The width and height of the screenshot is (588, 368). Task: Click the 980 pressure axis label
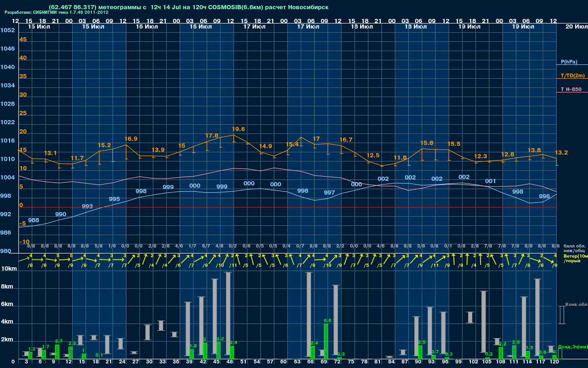tap(6, 251)
